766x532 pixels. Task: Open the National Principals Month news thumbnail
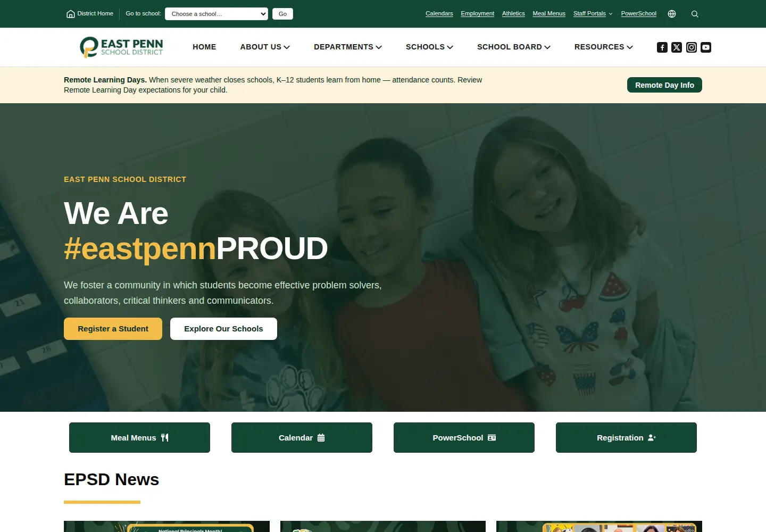[x=166, y=527]
